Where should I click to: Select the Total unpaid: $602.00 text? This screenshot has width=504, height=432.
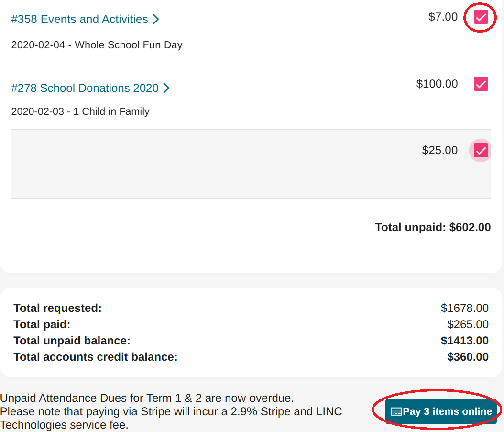(x=433, y=227)
